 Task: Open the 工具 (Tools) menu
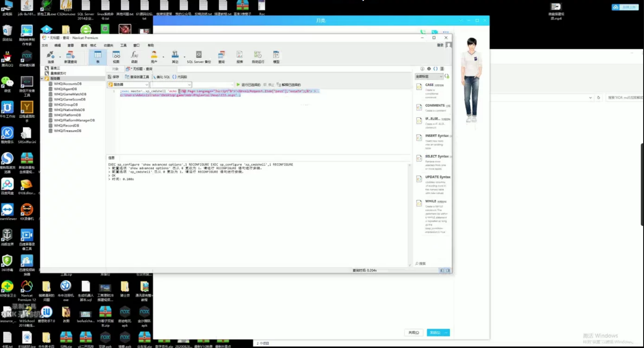(x=123, y=45)
